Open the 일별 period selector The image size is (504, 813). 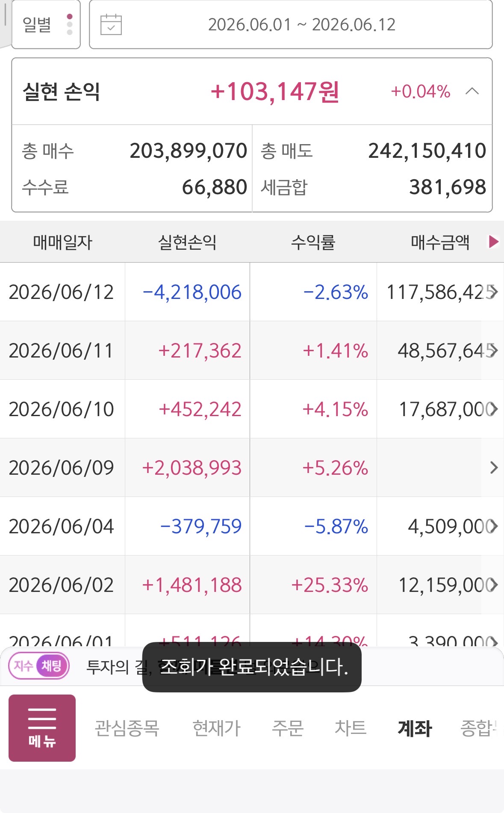pos(46,24)
